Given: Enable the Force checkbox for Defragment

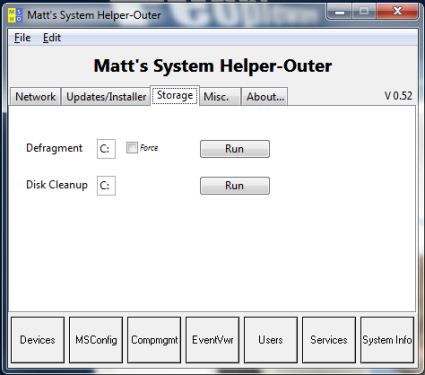Looking at the screenshot, I should point(132,148).
